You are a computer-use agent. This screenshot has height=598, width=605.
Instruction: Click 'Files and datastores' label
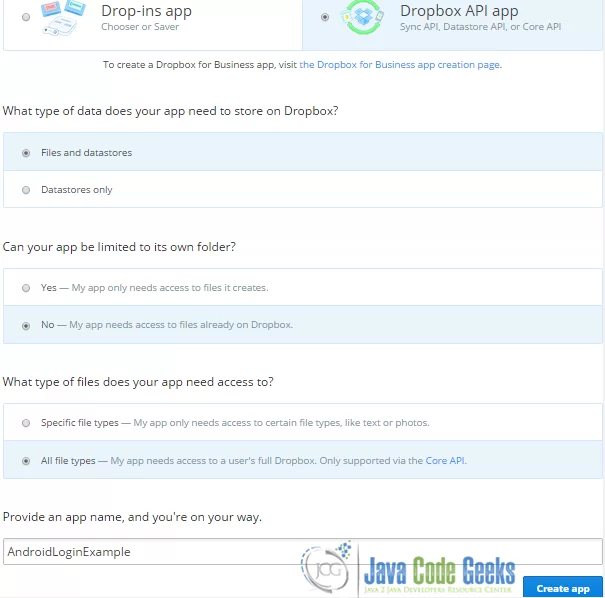86,153
